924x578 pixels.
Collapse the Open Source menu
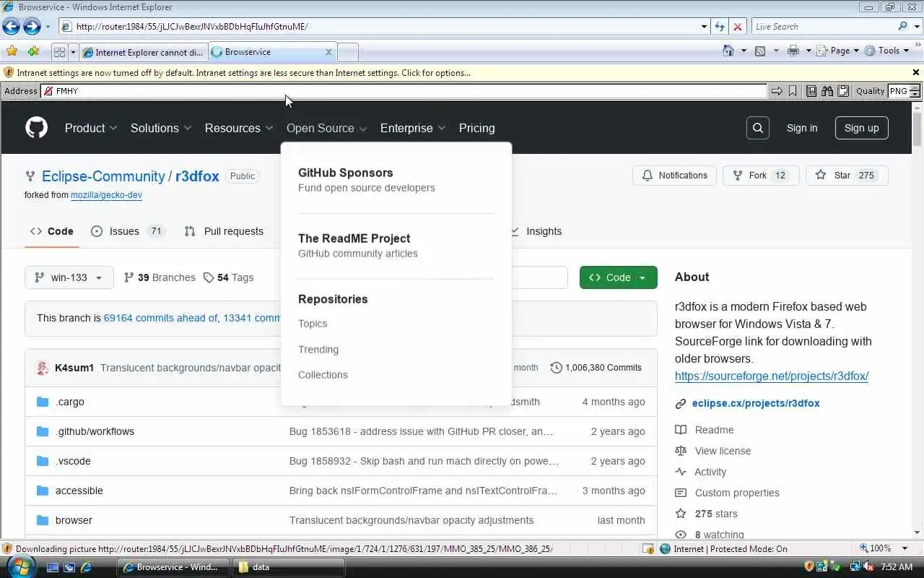tap(327, 128)
